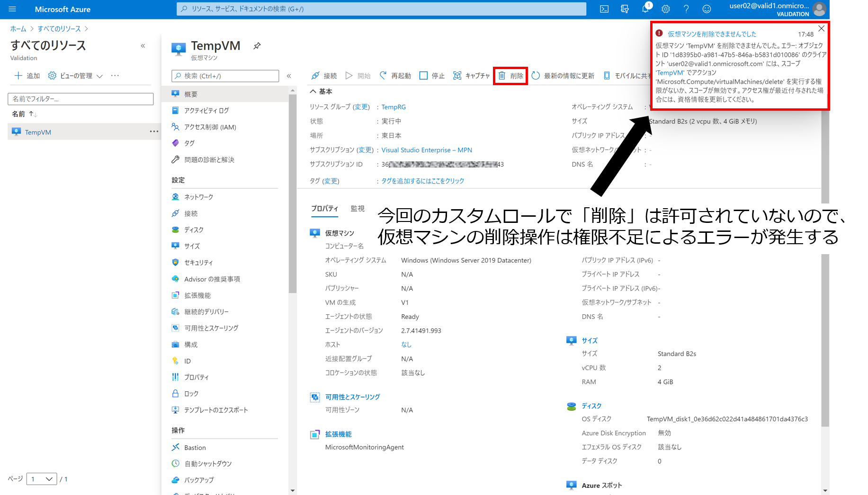
Task: Focus the 検索 (Ctrl+/) menu search field
Action: (x=225, y=76)
